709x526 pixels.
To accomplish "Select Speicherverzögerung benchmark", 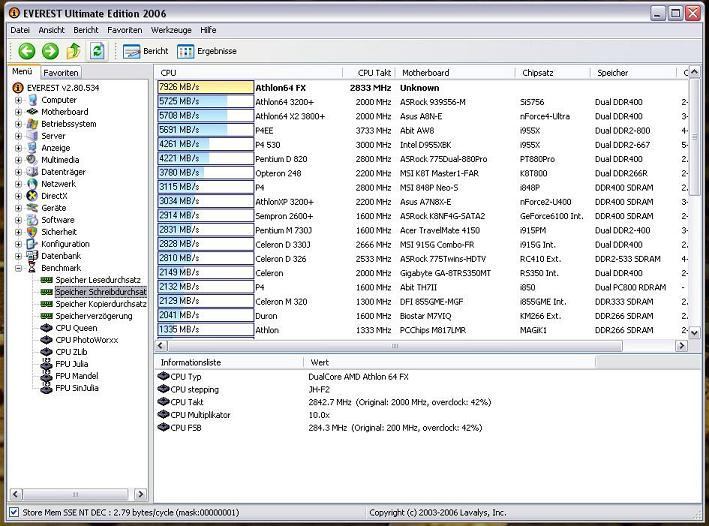I will tap(94, 316).
